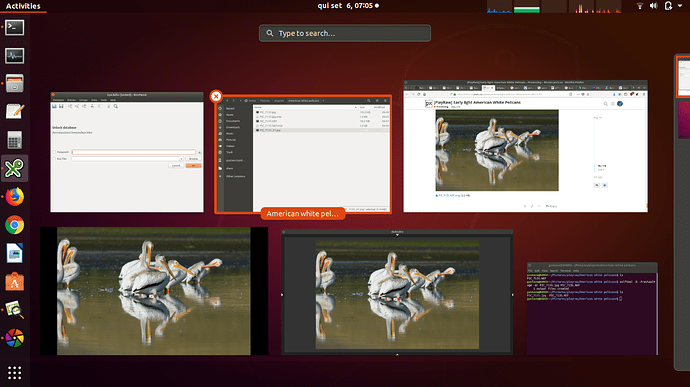The image size is (690, 387).
Task: Click the Type to search field
Action: point(345,33)
